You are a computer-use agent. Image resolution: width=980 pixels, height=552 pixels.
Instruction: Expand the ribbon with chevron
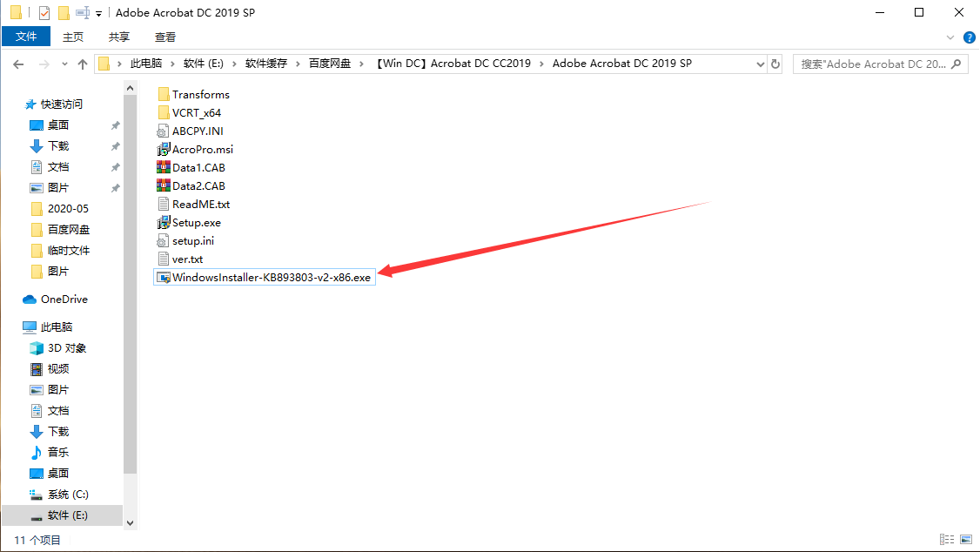[950, 37]
